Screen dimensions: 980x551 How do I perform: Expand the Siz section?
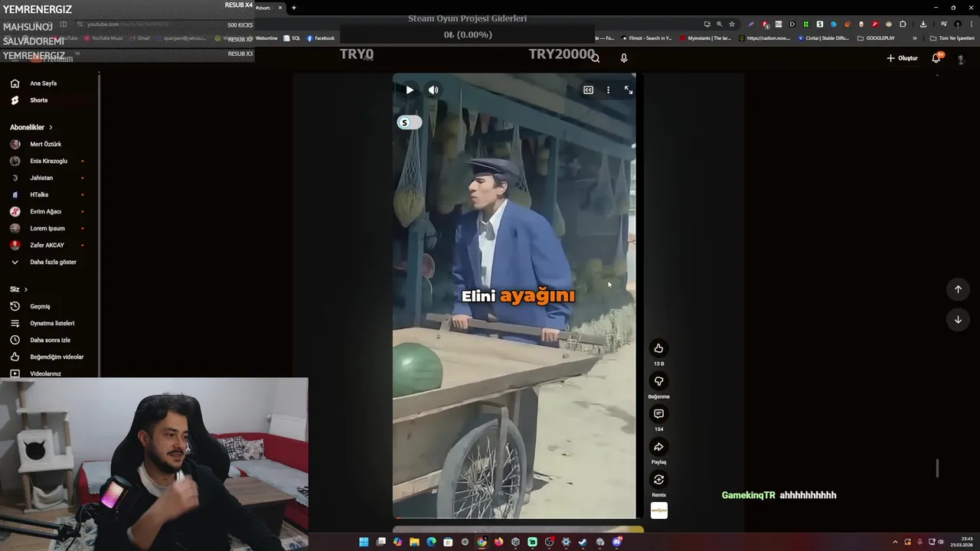(x=18, y=289)
